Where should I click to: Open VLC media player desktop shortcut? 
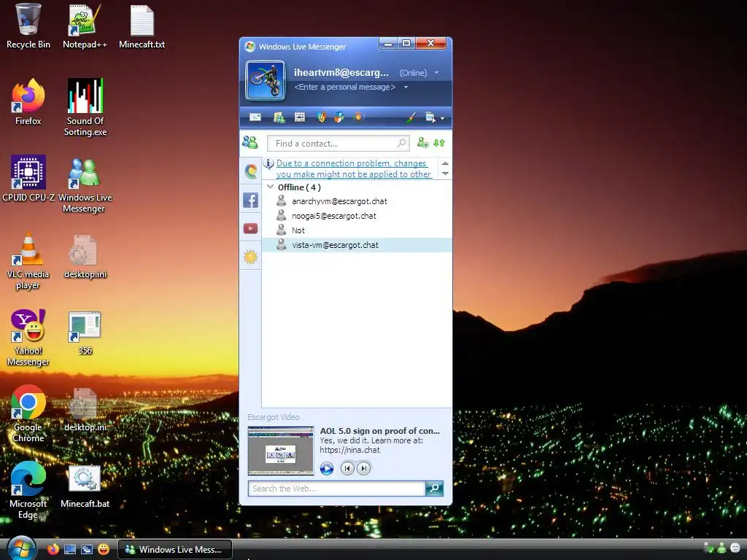tap(28, 261)
